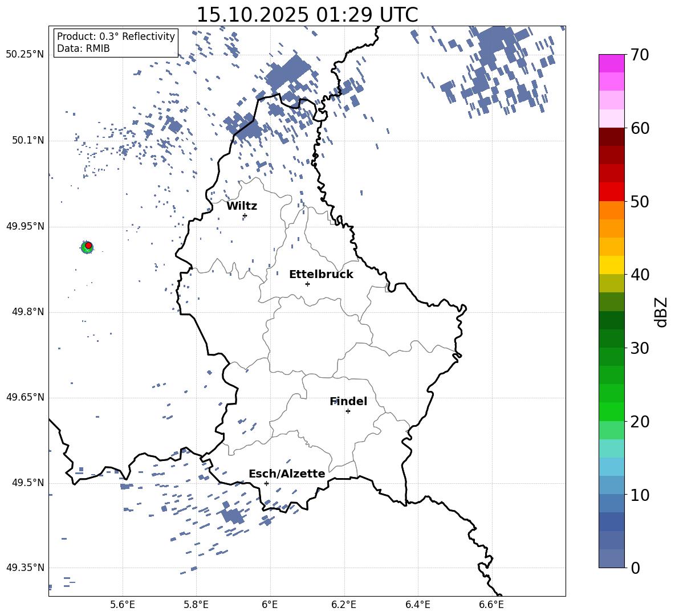
Task: Click the 40 tick label on colorbar
Action: pos(639,275)
